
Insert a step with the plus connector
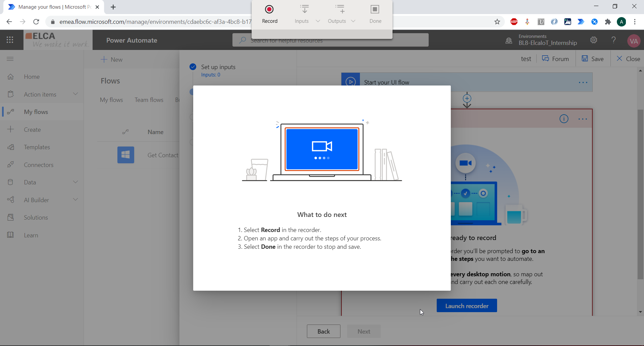coord(467,99)
